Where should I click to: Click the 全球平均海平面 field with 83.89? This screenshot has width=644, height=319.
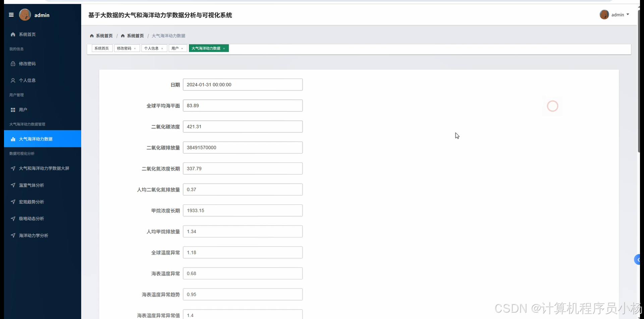click(243, 105)
